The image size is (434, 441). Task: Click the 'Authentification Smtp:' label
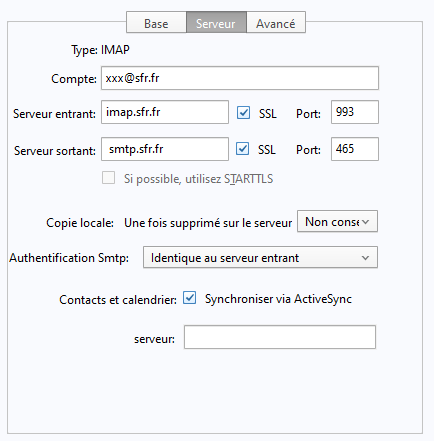[x=69, y=258]
